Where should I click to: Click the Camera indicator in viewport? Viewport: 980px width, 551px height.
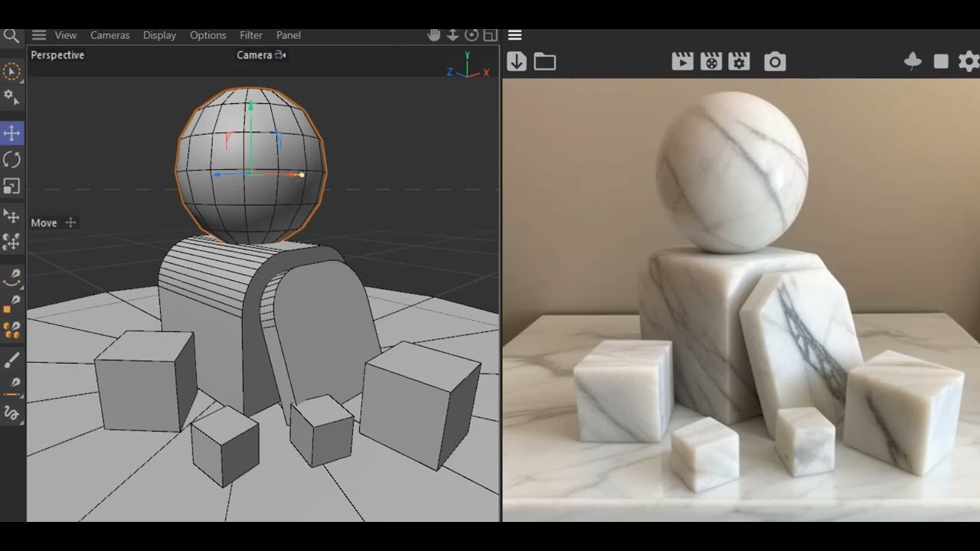[260, 55]
